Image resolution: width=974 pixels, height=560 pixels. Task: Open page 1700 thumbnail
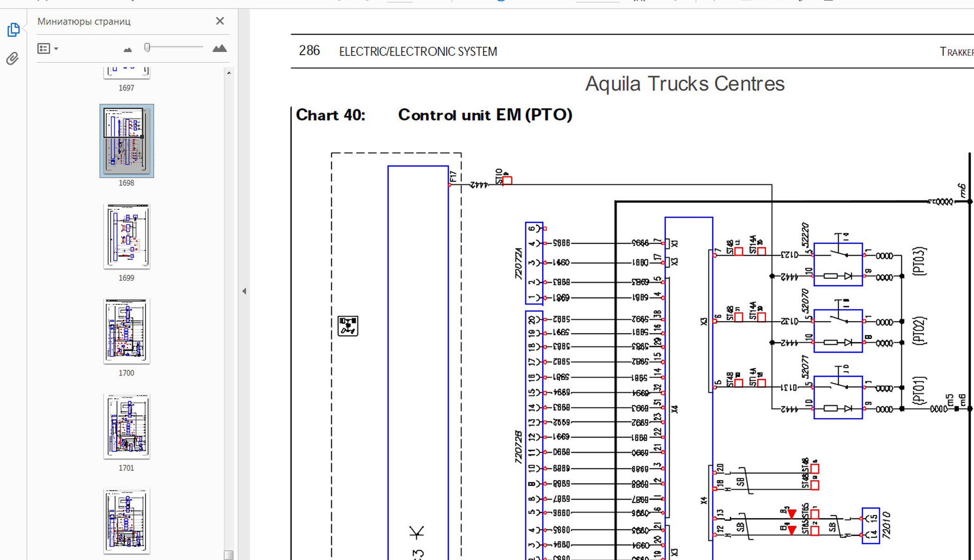126,331
